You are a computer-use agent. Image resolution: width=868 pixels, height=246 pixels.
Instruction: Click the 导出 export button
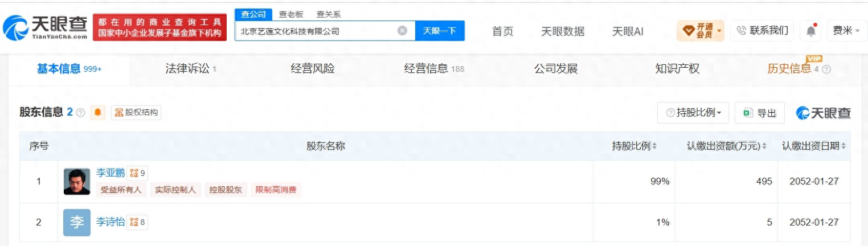pos(760,113)
